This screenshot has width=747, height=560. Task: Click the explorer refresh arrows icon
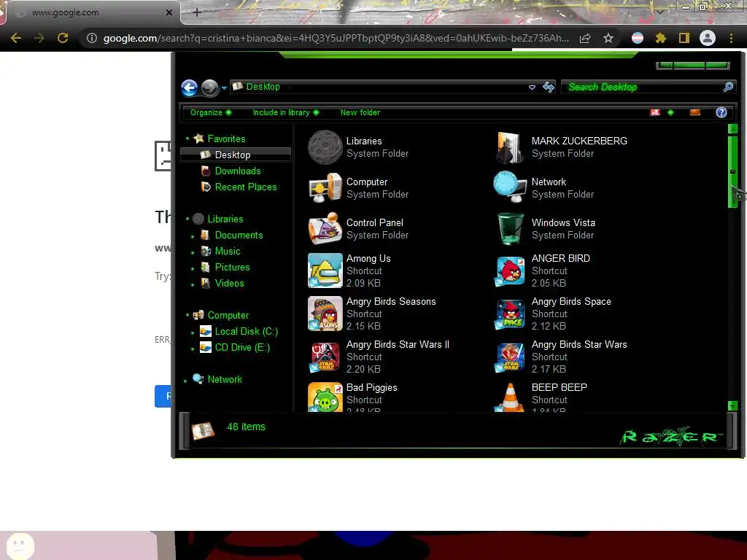(549, 87)
